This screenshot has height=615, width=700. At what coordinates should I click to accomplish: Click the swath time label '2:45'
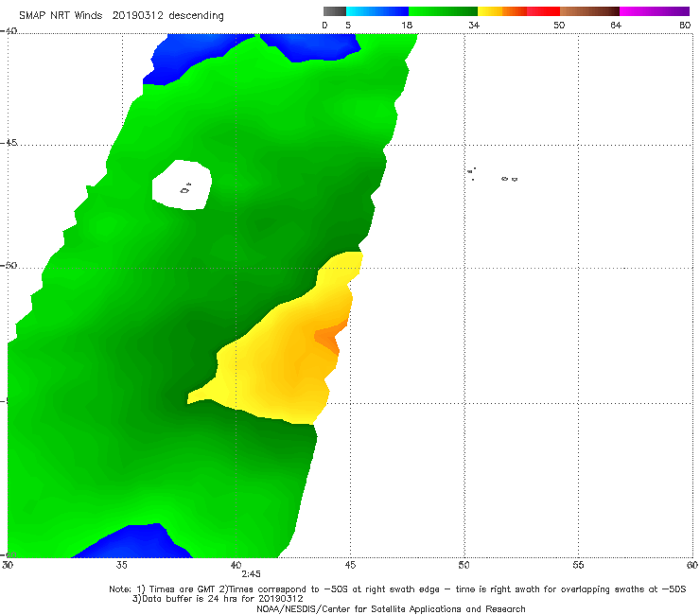click(x=251, y=574)
